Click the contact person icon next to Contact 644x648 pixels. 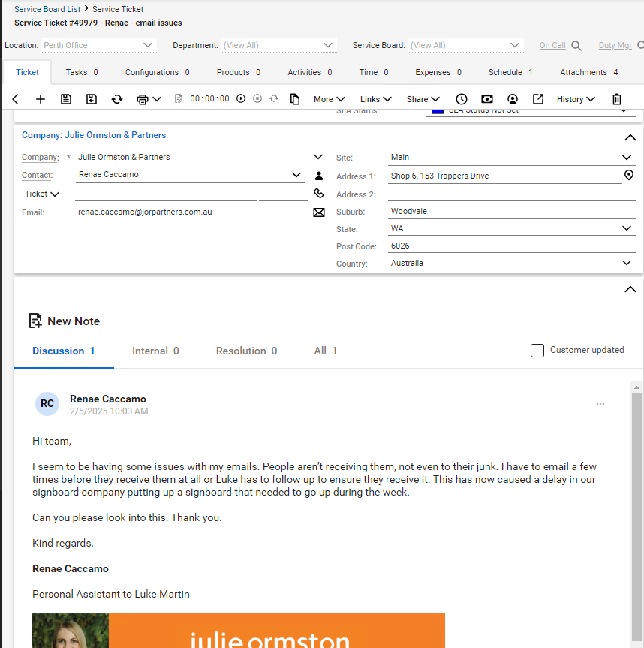[x=319, y=176]
